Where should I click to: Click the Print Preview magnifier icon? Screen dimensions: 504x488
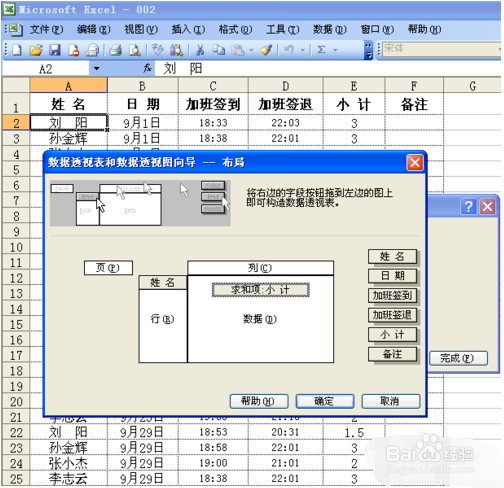click(135, 50)
